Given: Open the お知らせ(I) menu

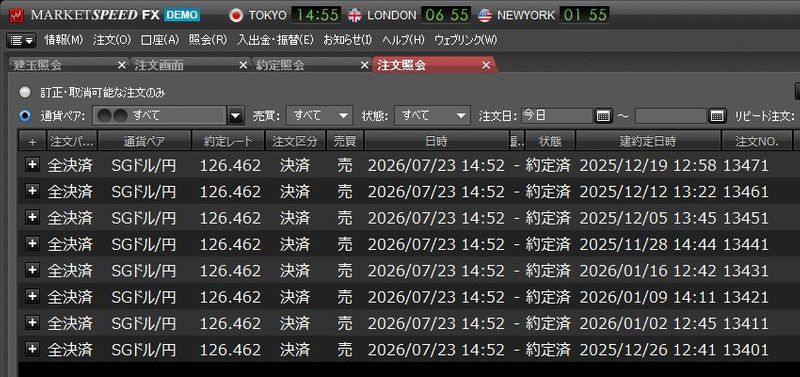Looking at the screenshot, I should pyautogui.click(x=347, y=40).
